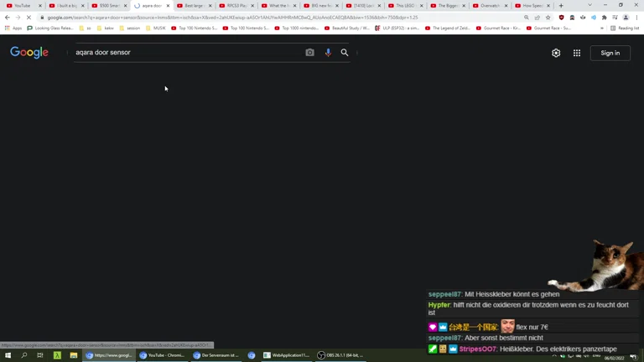Screen dimensions: 644x362
Task: Click 'StripesOO7' username in chat overlay
Action: click(x=478, y=349)
